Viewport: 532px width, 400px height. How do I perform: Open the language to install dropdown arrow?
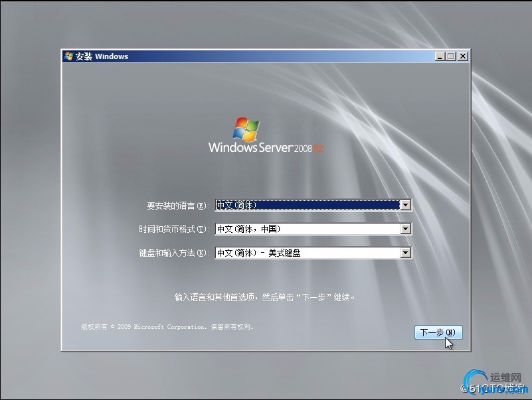(x=405, y=205)
